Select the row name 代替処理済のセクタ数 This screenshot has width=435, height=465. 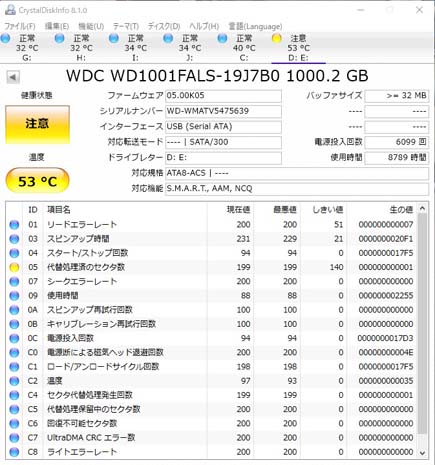pyautogui.click(x=86, y=267)
